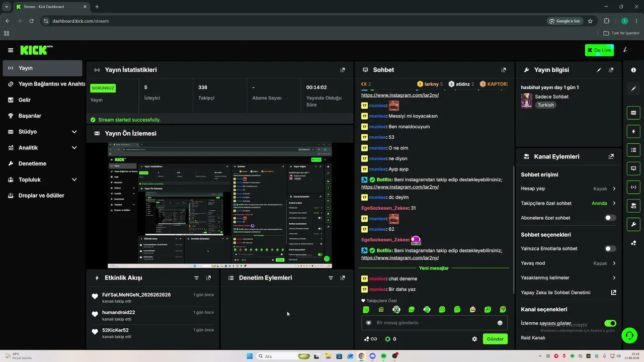Toggle Abonelere özel sohbet switch
644x362 pixels.
point(610,218)
